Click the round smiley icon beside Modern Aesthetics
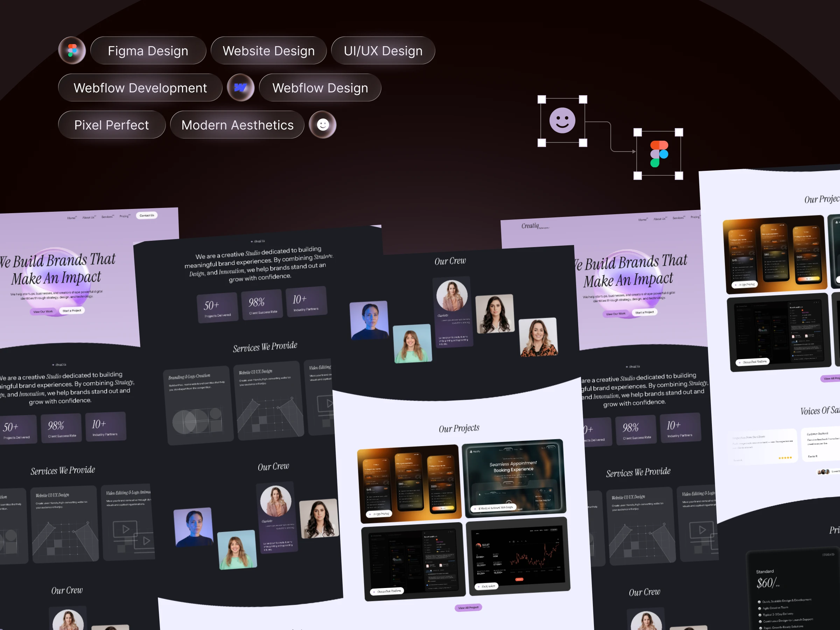The height and width of the screenshot is (630, 840). pyautogui.click(x=322, y=125)
